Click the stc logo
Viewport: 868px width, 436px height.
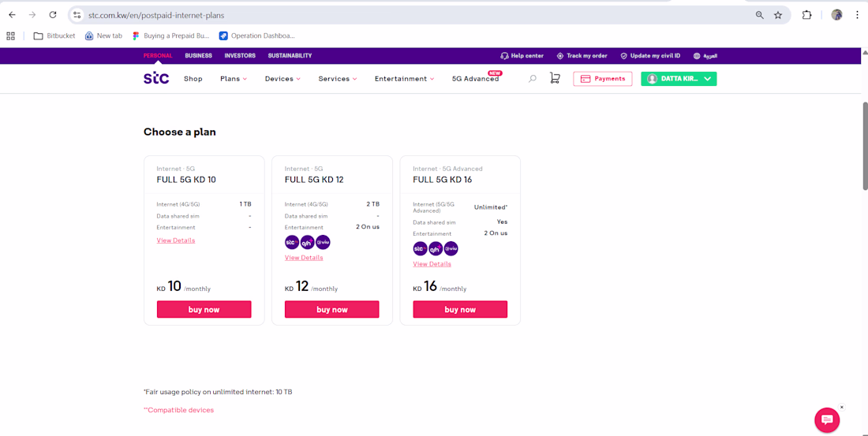[x=156, y=79]
